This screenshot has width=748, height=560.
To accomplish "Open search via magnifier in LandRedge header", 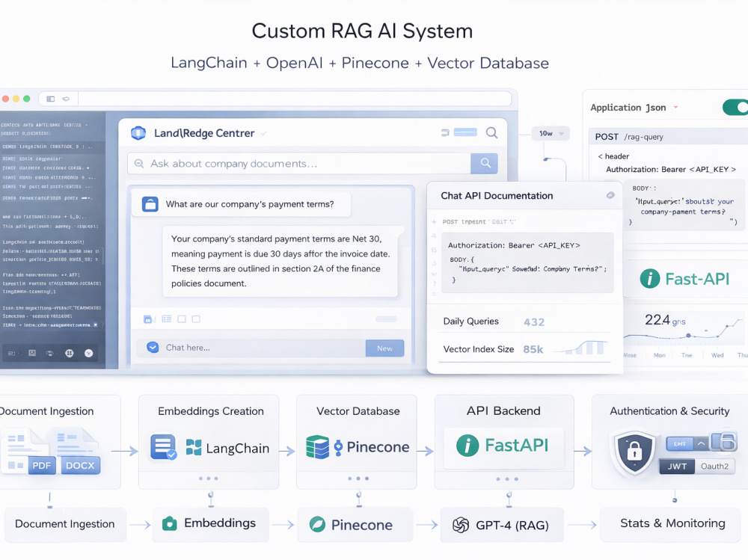I will [x=492, y=132].
